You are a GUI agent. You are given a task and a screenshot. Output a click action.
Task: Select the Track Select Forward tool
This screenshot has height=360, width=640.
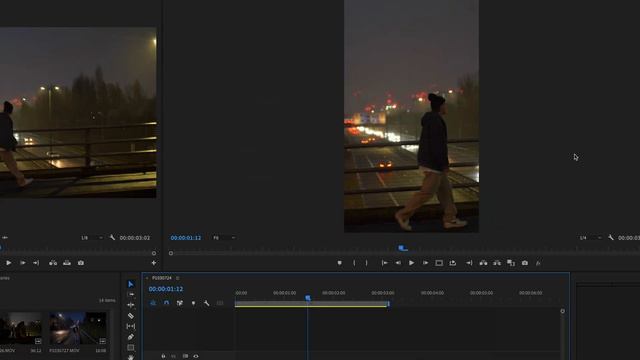click(x=131, y=294)
